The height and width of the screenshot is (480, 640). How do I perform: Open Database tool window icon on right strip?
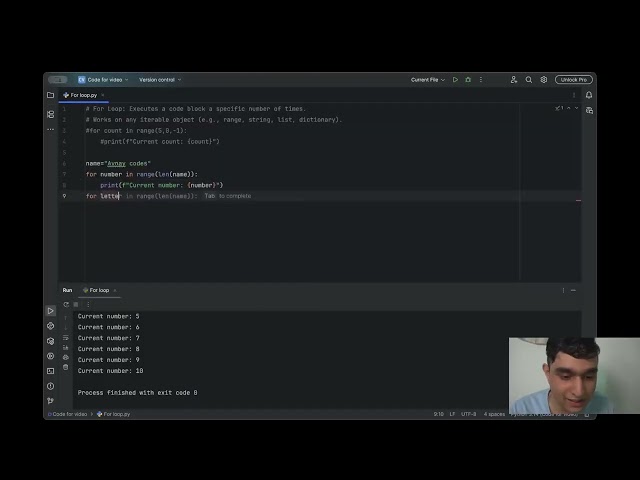point(589,110)
